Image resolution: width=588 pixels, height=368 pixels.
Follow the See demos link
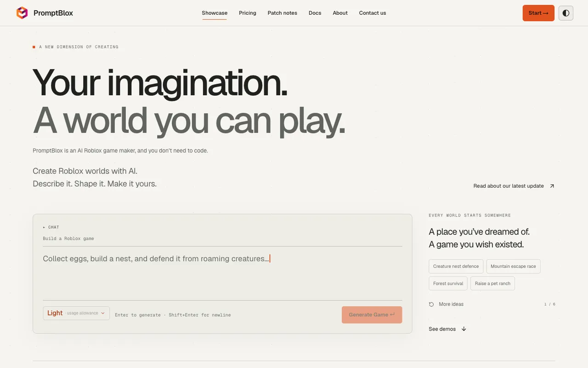coord(442,329)
